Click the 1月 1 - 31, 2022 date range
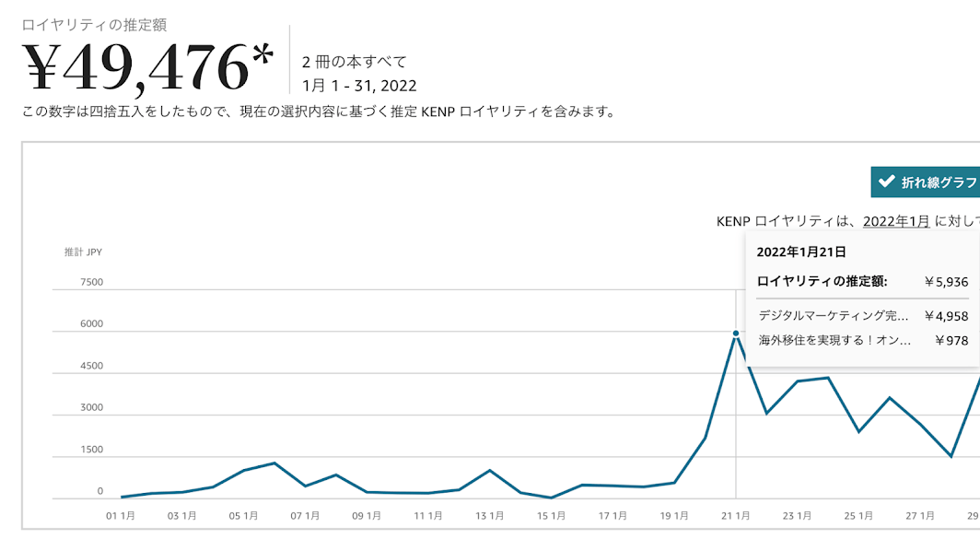The height and width of the screenshot is (551, 980). [x=359, y=86]
